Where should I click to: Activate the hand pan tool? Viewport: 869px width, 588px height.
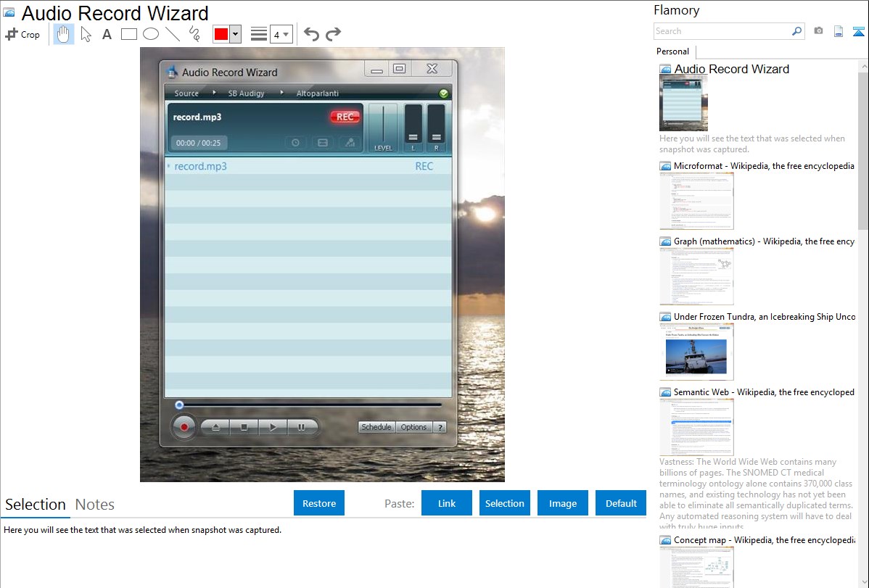coord(63,34)
